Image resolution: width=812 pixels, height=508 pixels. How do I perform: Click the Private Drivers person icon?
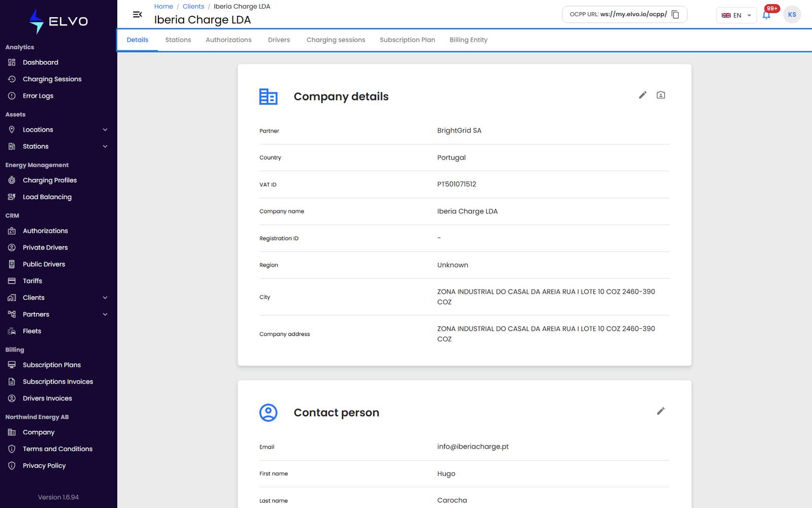point(12,247)
